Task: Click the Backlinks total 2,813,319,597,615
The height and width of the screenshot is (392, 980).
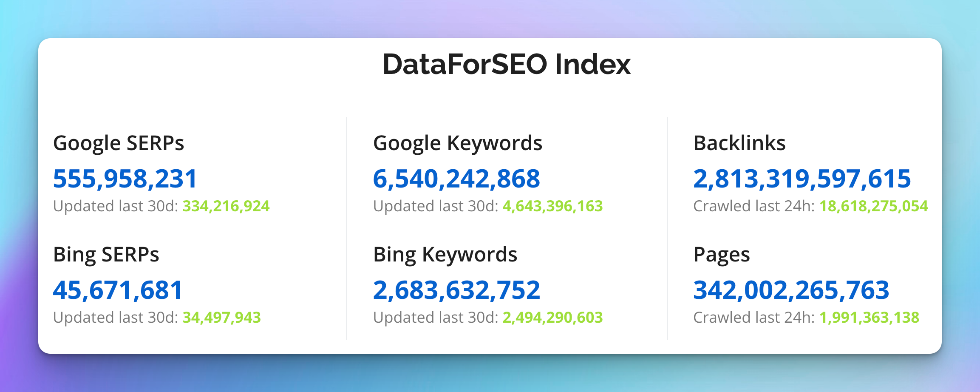Action: (x=802, y=179)
